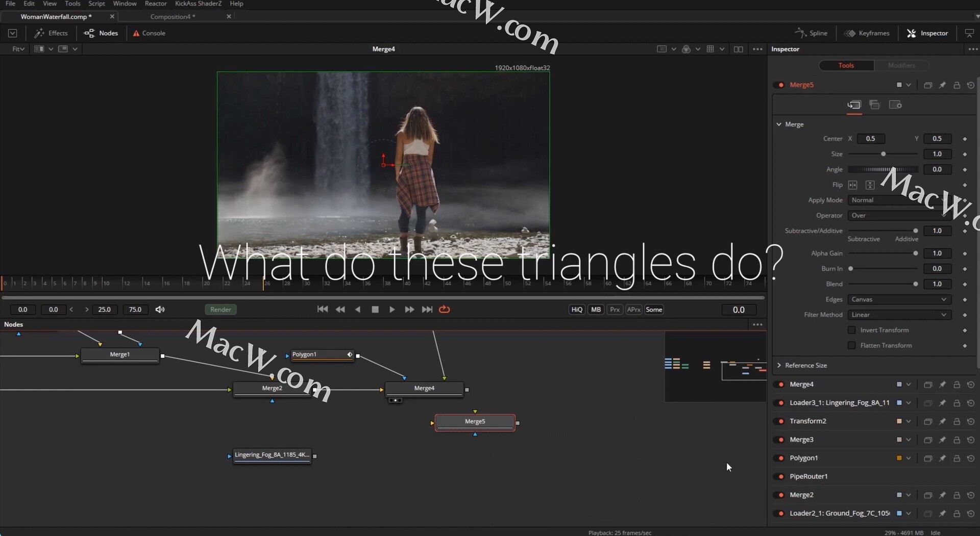Expand the Reference Size section
The height and width of the screenshot is (536, 980).
click(x=779, y=365)
